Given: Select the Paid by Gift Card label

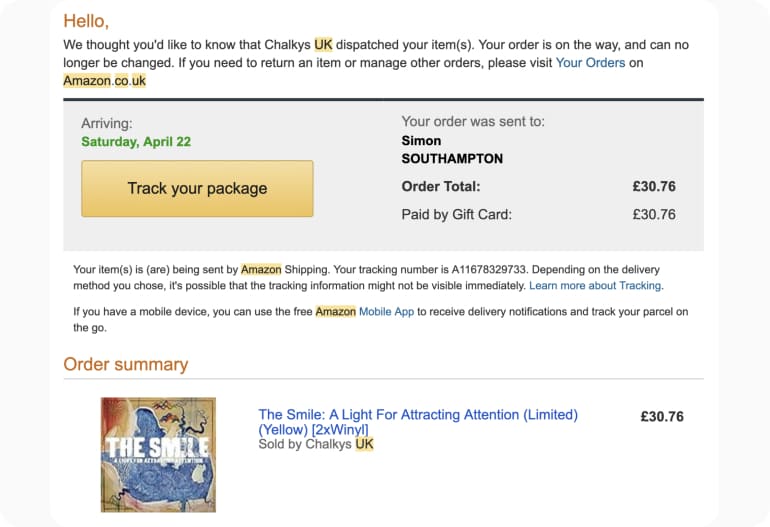Looking at the screenshot, I should [x=456, y=214].
